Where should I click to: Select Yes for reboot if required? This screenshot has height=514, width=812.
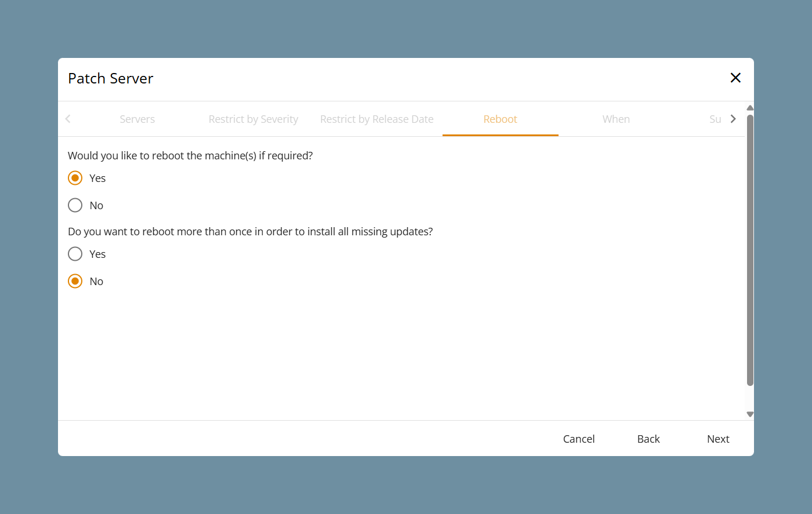[75, 178]
